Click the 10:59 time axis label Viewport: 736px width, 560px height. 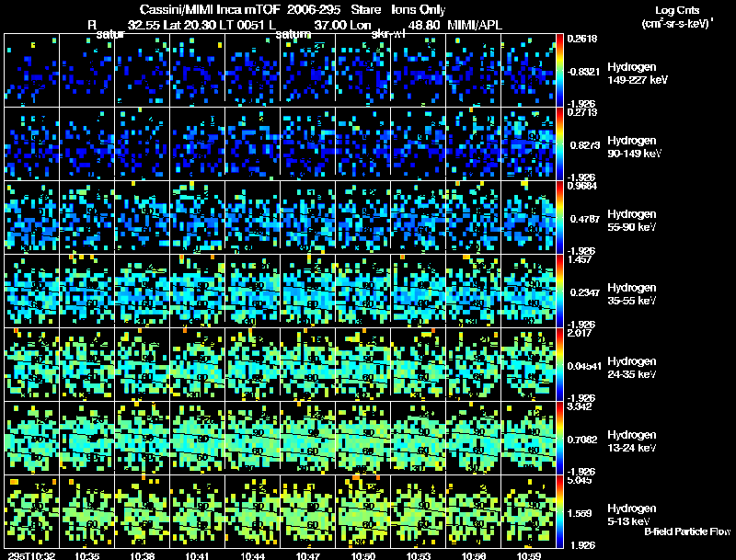[528, 555]
